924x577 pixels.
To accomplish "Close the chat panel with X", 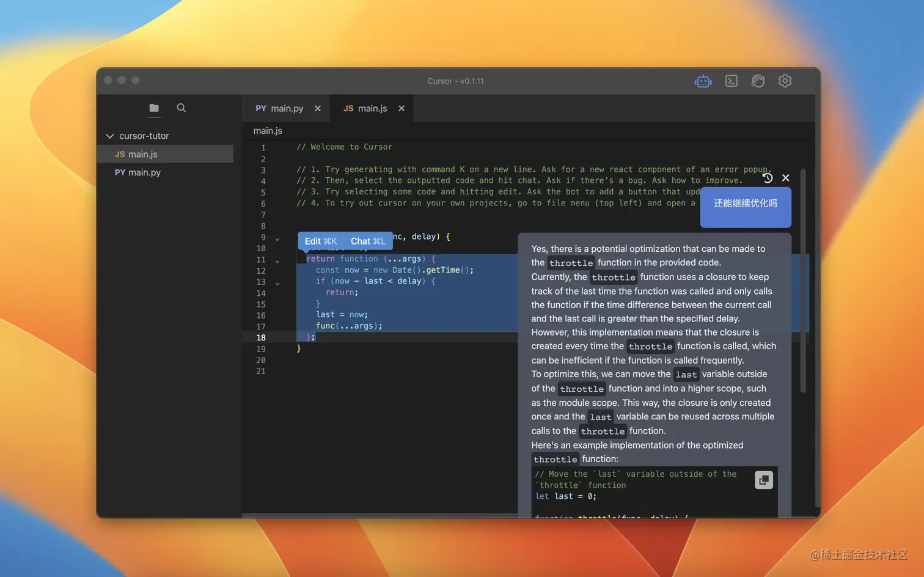I will (x=786, y=178).
